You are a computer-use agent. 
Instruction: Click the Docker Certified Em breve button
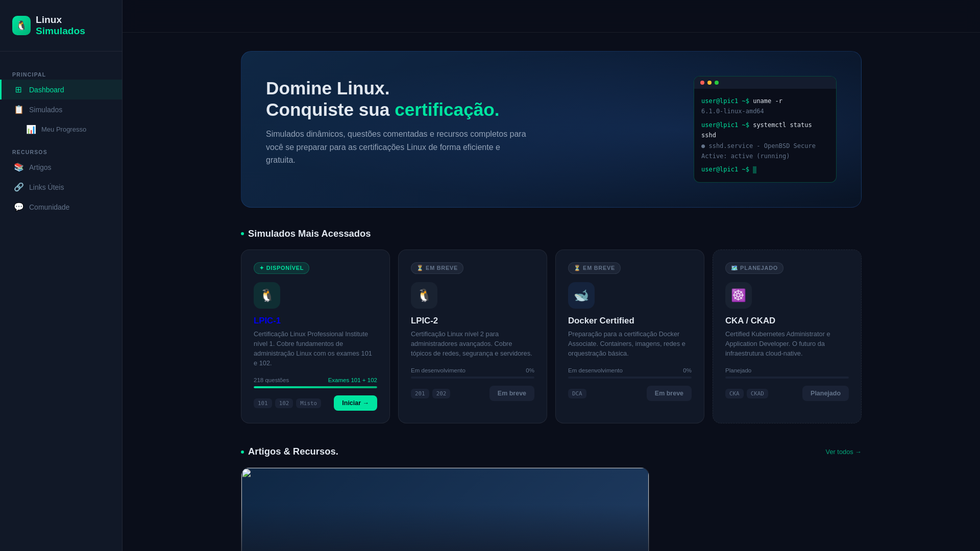[x=669, y=393]
